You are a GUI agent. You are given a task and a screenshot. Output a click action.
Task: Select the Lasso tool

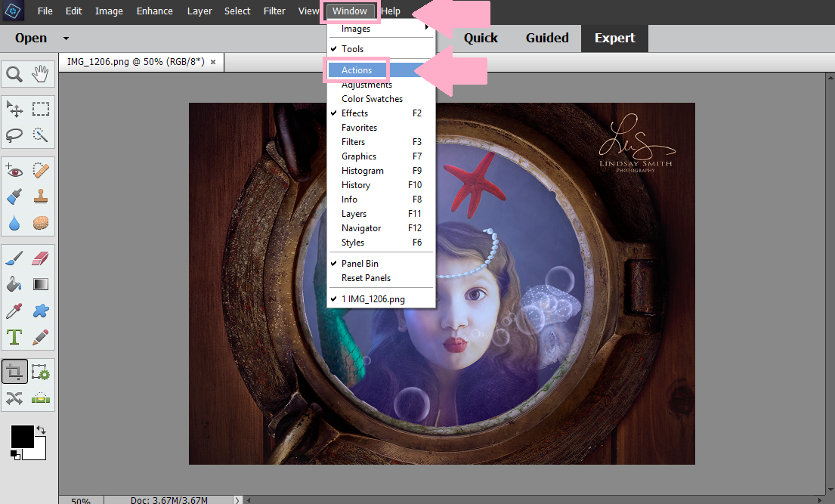[14, 135]
